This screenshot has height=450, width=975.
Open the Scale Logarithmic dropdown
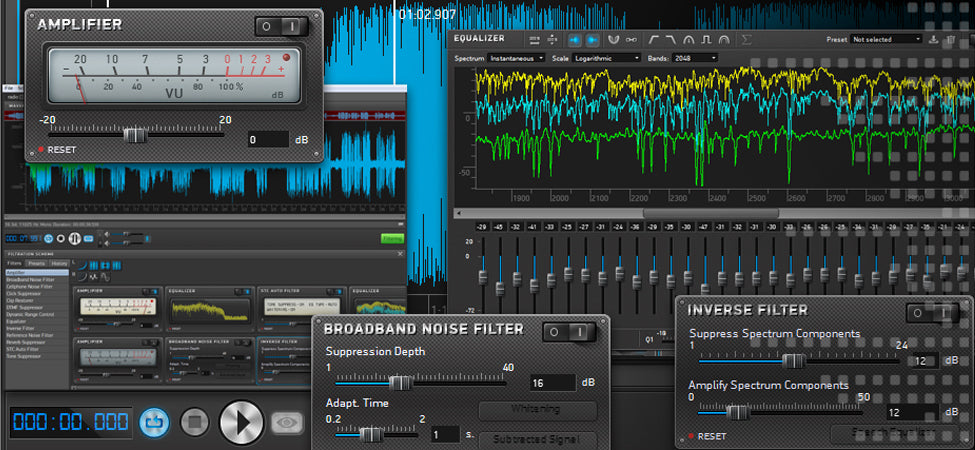pyautogui.click(x=606, y=58)
